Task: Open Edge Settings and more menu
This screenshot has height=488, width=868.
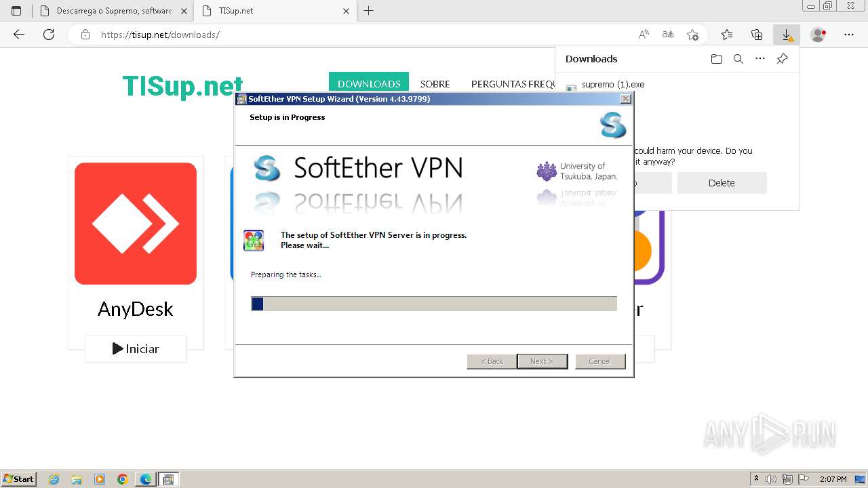Action: click(x=849, y=35)
